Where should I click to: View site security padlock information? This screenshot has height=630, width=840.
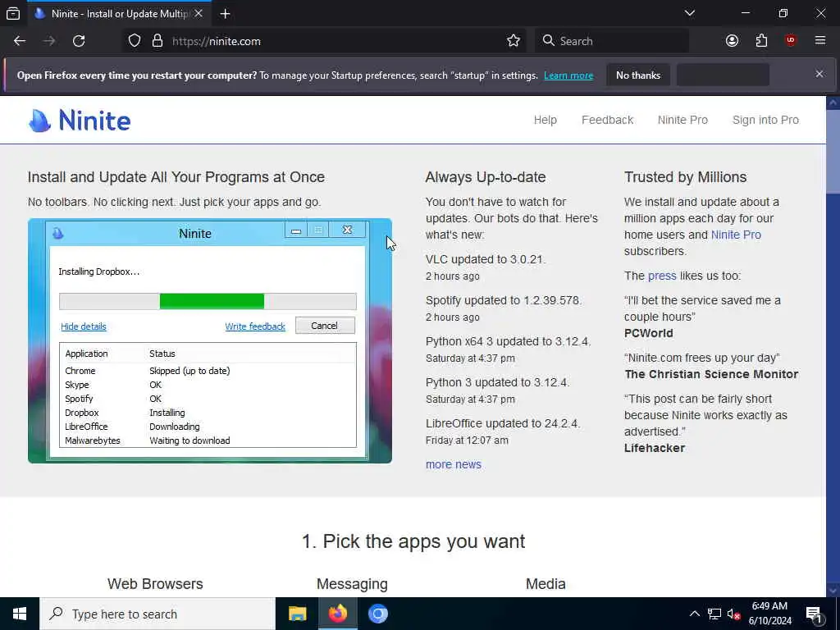click(x=157, y=41)
